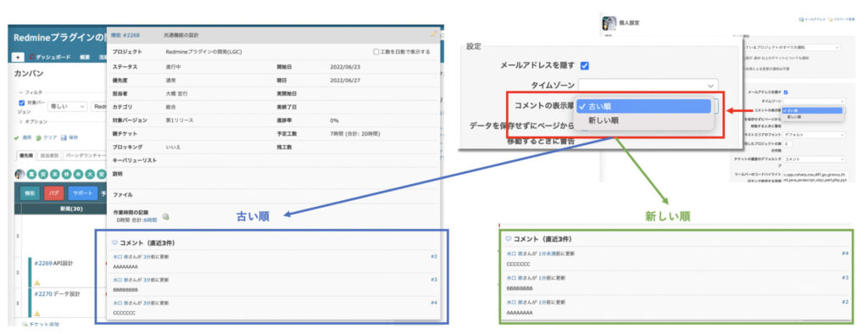Click the log time icon next to 作業時間の記録
Image resolution: width=868 pixels, height=334 pixels.
tap(165, 216)
